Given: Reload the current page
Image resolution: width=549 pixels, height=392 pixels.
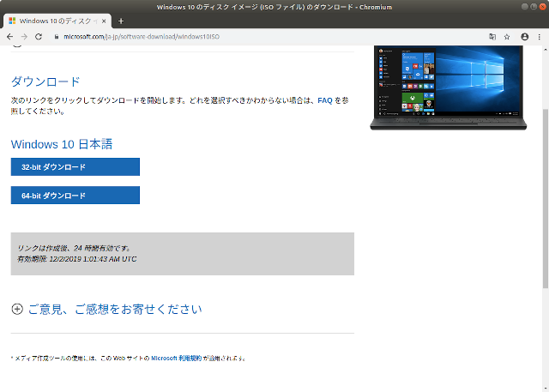Looking at the screenshot, I should (39, 37).
